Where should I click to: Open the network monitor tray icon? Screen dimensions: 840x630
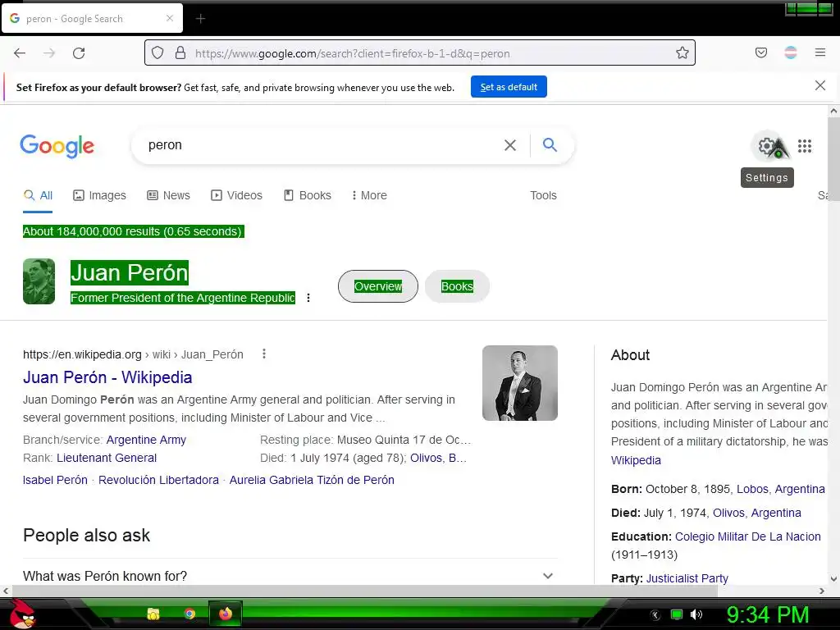click(x=677, y=614)
